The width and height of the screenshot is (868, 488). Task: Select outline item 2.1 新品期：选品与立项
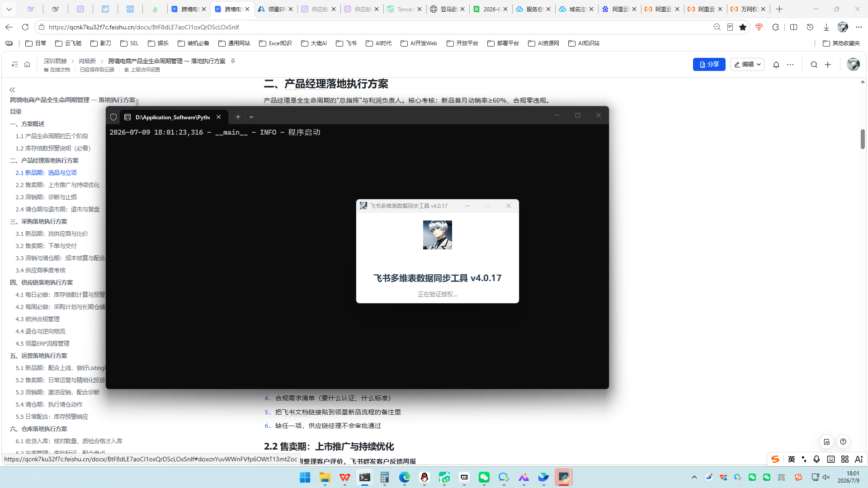point(46,173)
